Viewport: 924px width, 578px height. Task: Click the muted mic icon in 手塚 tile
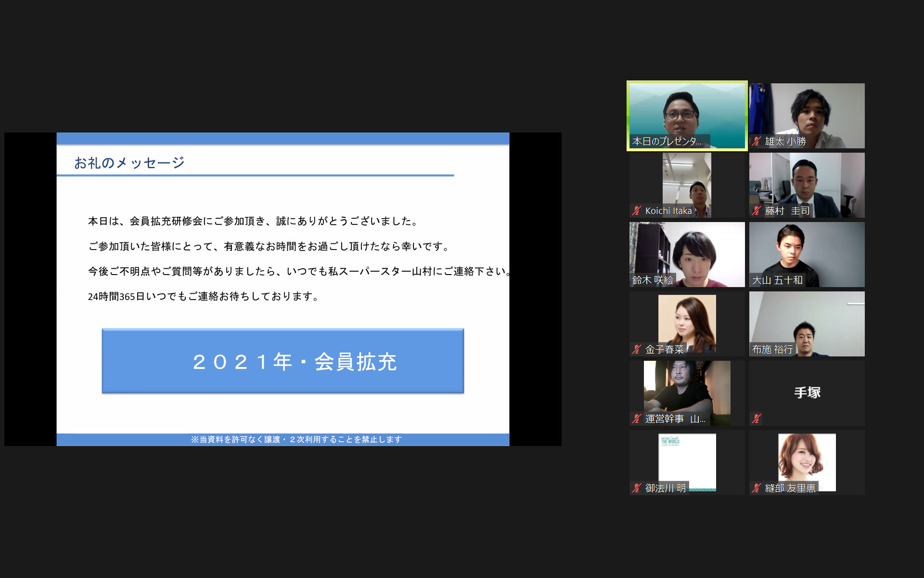click(757, 419)
